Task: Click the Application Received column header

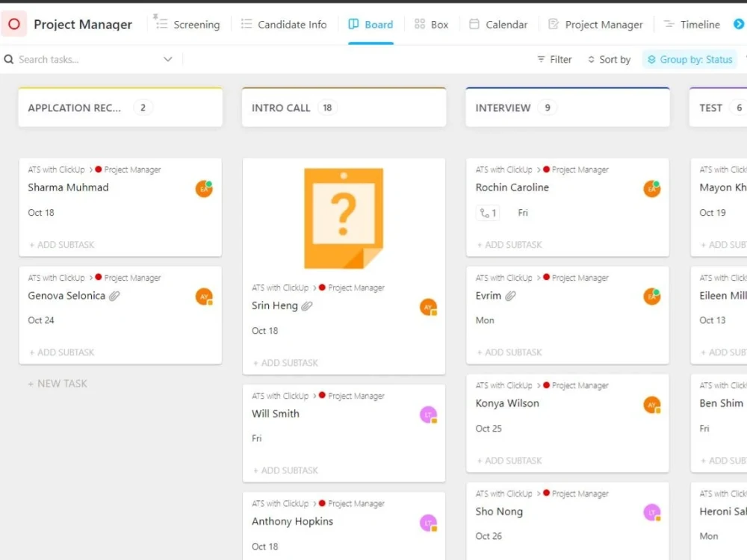Action: click(120, 108)
